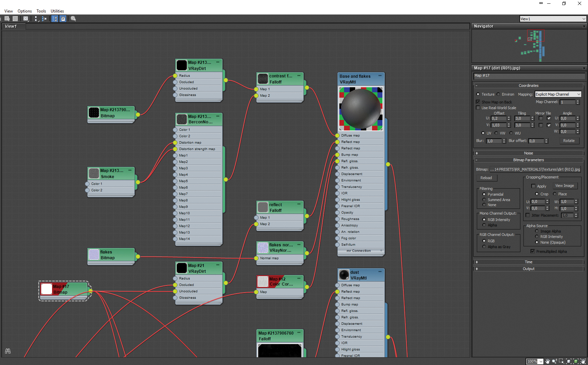This screenshot has height=365, width=588.
Task: Open the Explicit Map Channel mapping dropdown
Action: click(x=558, y=94)
